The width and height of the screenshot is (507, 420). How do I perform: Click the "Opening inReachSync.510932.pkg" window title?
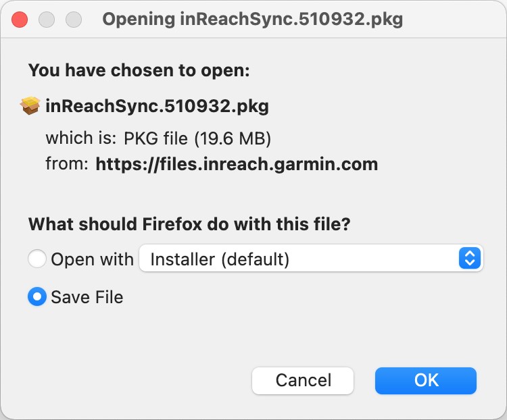click(x=252, y=19)
